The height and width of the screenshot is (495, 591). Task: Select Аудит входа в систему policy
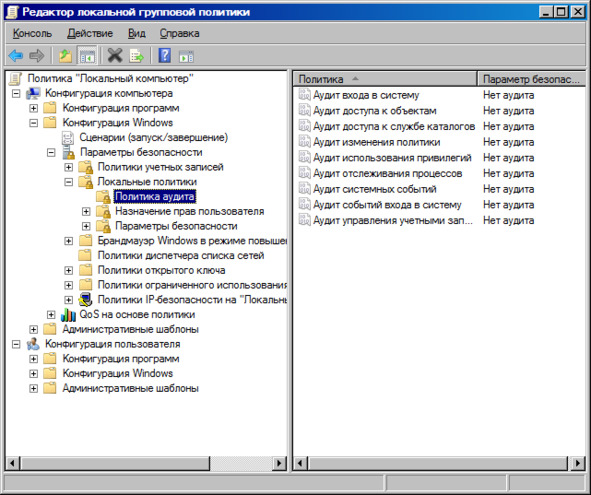[366, 95]
